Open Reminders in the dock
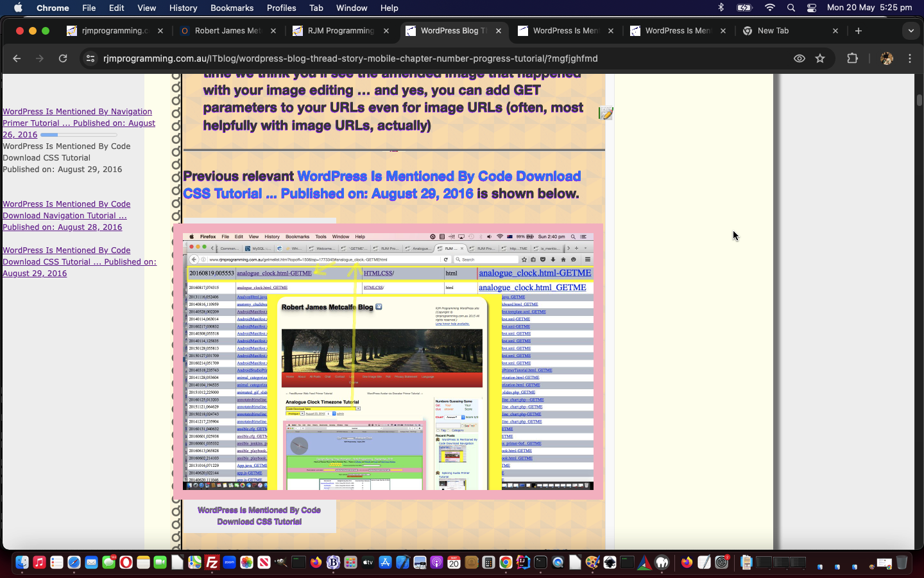924x578 pixels. [x=56, y=563]
